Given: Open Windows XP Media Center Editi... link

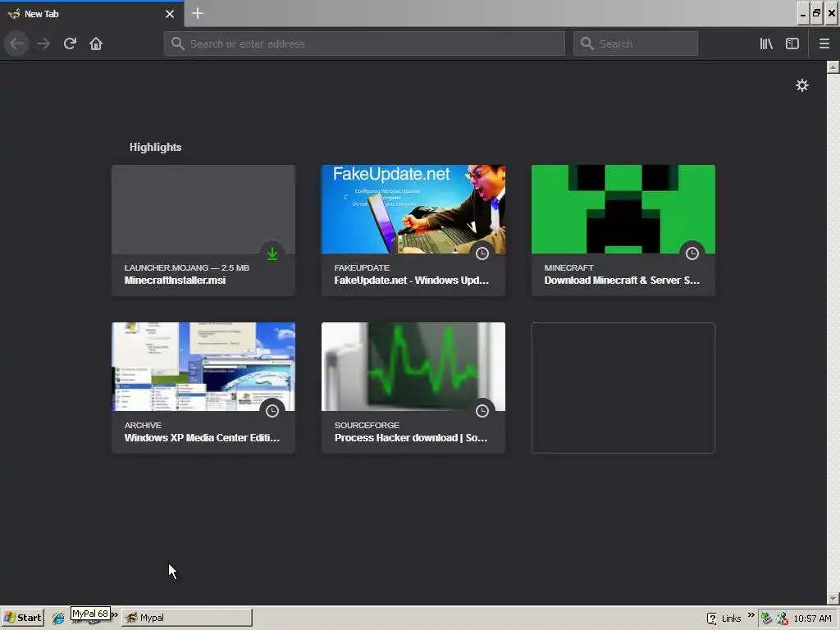Looking at the screenshot, I should (x=202, y=438).
